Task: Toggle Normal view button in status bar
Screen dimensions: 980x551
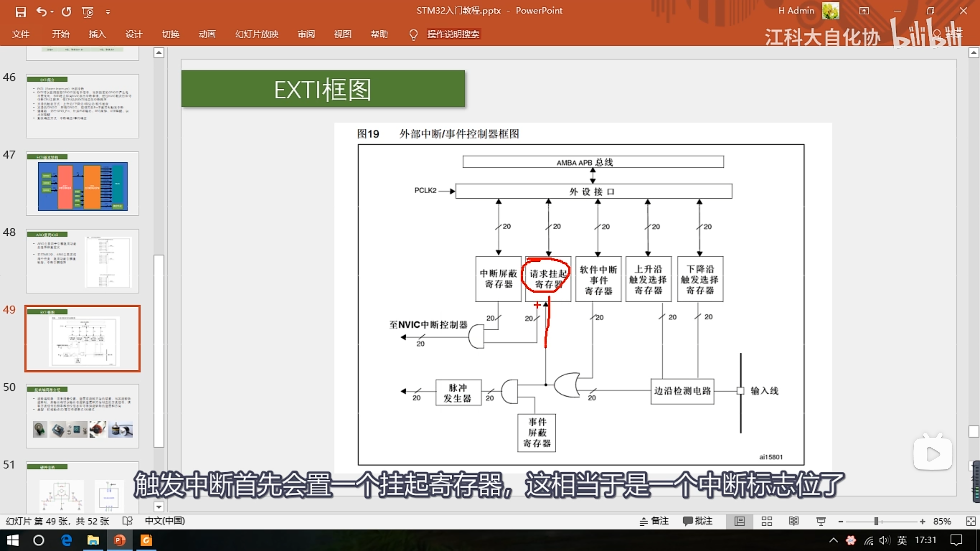Action: 740,521
